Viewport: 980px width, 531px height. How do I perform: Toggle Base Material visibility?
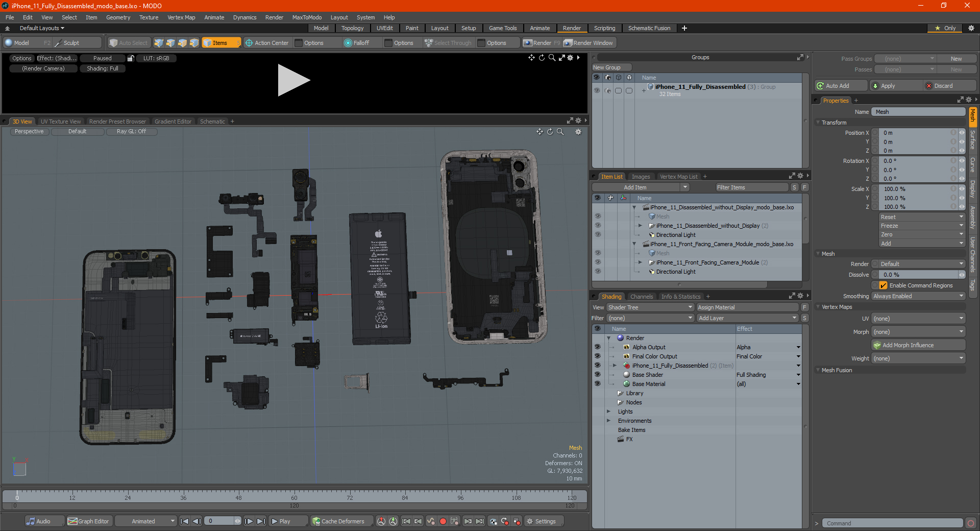pyautogui.click(x=597, y=383)
